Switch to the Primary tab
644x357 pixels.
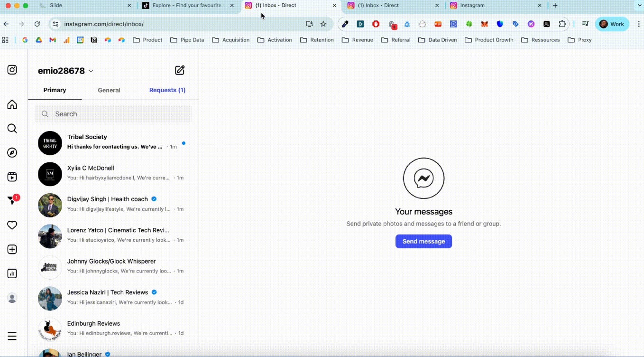[55, 90]
